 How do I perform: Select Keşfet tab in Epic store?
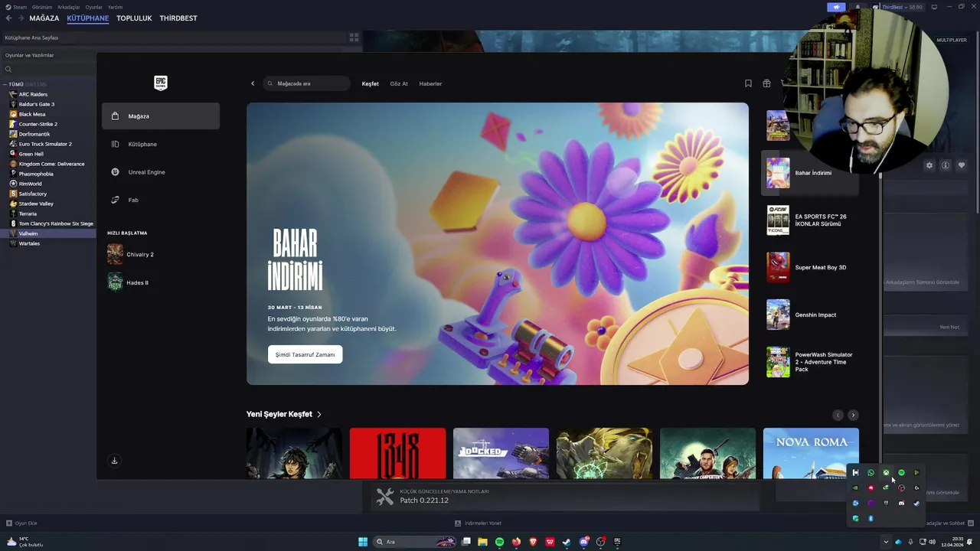point(371,83)
